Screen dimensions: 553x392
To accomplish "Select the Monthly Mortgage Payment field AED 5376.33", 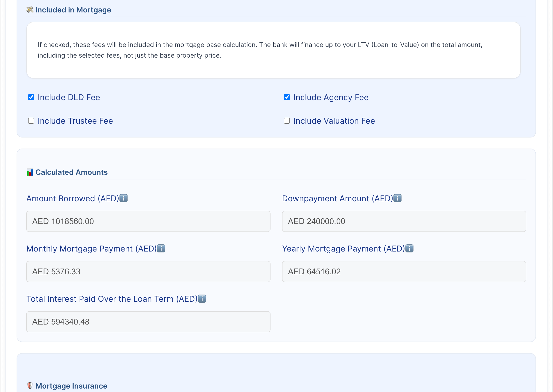I will [x=148, y=272].
